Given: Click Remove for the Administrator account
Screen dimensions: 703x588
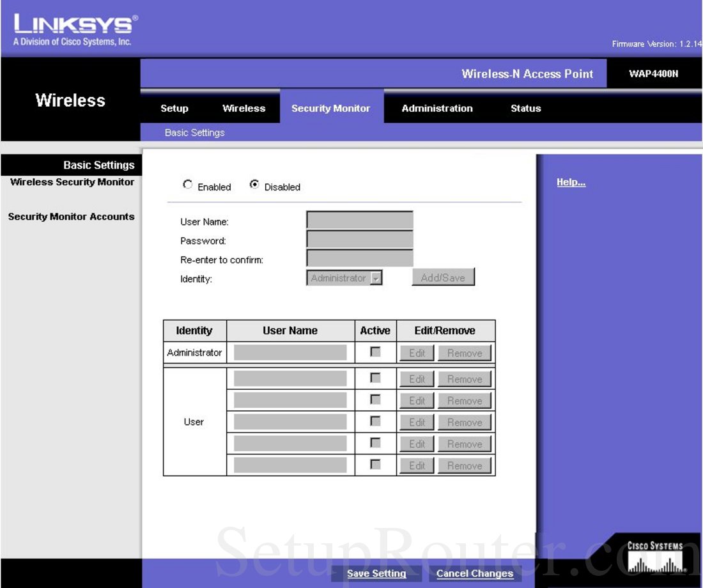Looking at the screenshot, I should click(465, 353).
